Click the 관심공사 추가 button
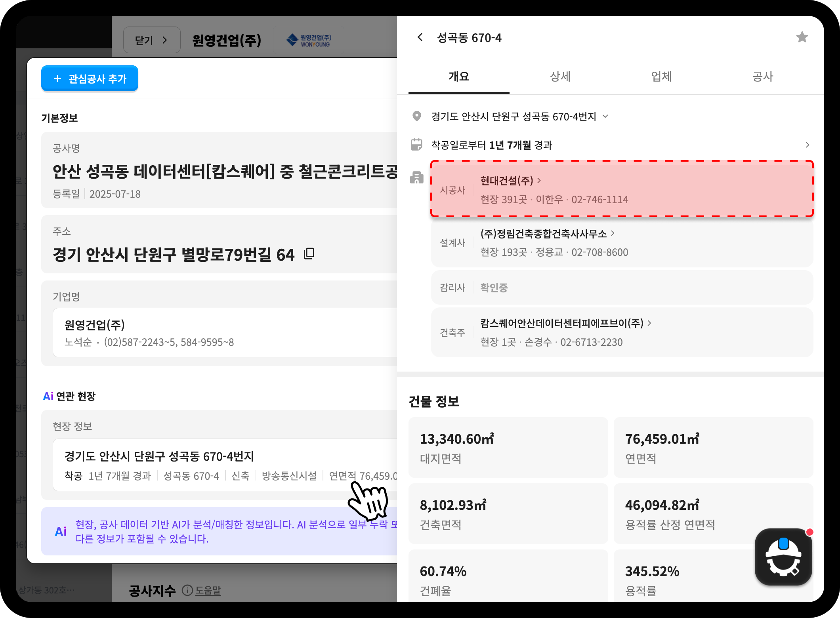Image resolution: width=840 pixels, height=618 pixels. tap(90, 78)
